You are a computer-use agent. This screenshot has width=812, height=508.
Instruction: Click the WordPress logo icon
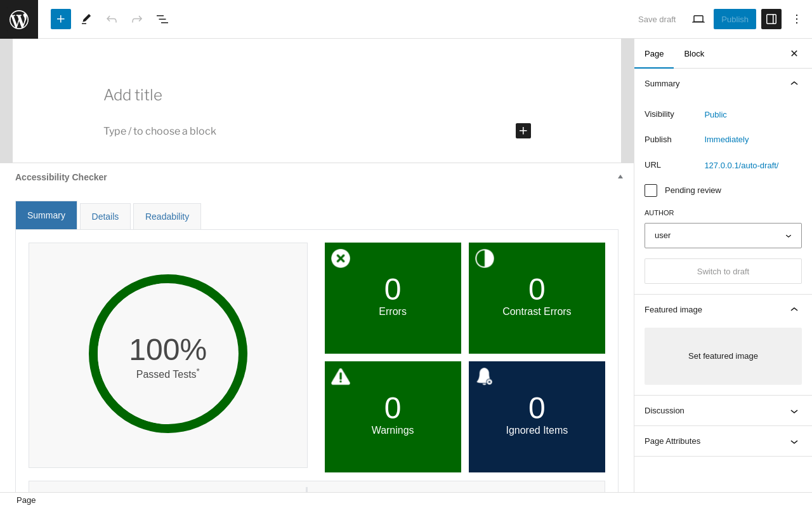[x=19, y=19]
